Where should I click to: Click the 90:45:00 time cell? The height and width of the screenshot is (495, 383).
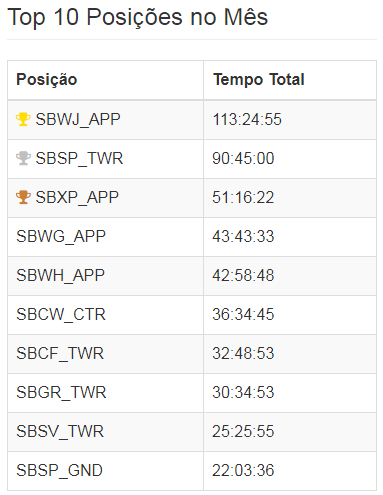243,158
